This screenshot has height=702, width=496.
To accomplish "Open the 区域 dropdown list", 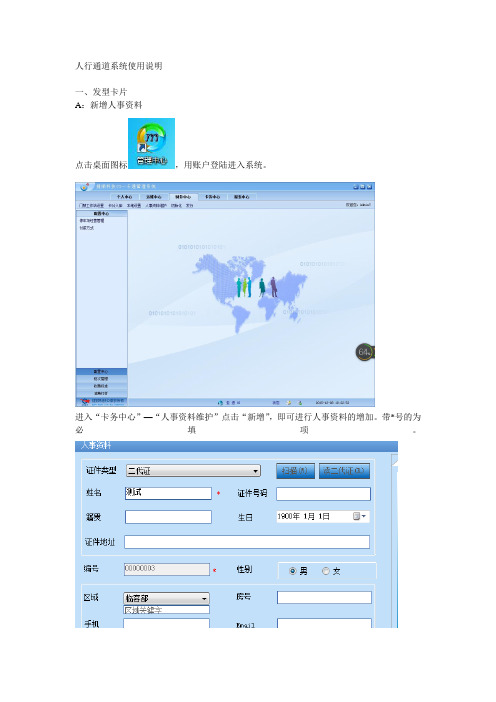I will 167,598.
